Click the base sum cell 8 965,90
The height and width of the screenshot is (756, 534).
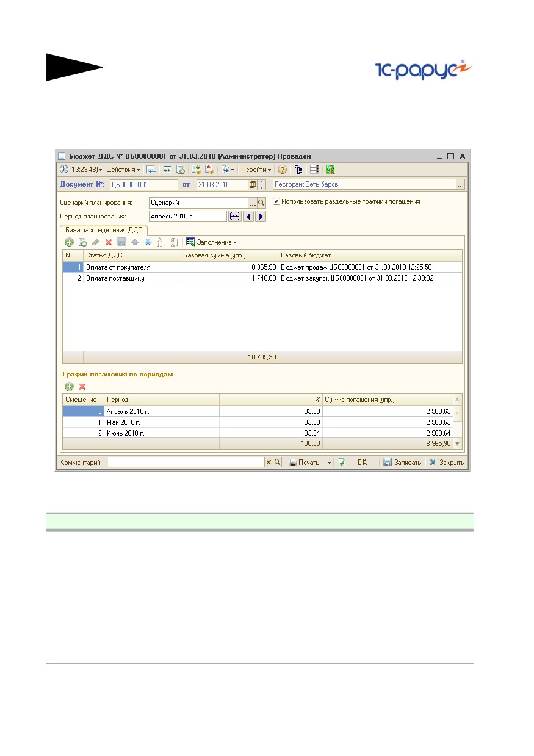[x=229, y=267]
